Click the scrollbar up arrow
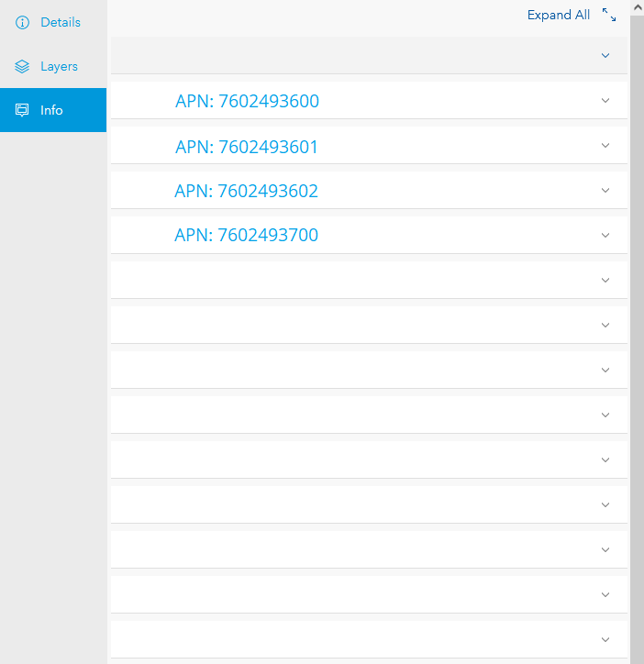This screenshot has height=664, width=644. click(x=638, y=7)
